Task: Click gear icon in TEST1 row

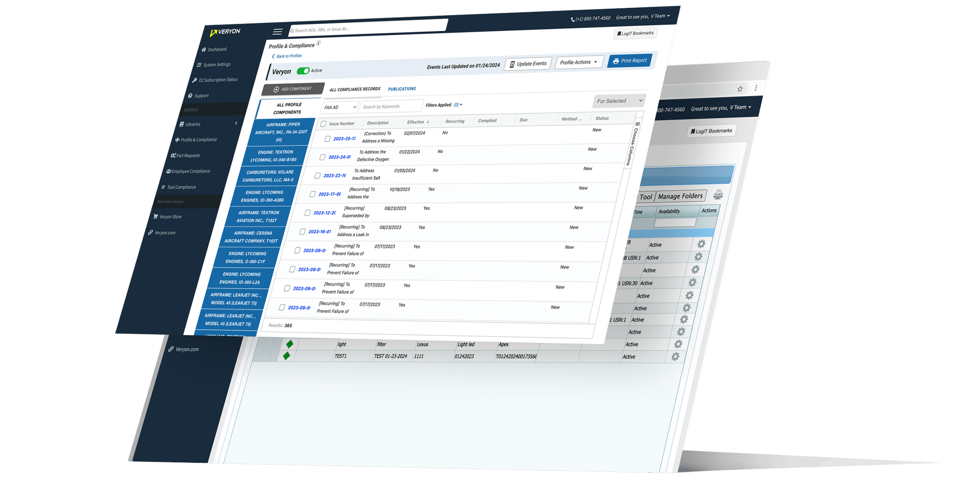Action: (x=675, y=357)
